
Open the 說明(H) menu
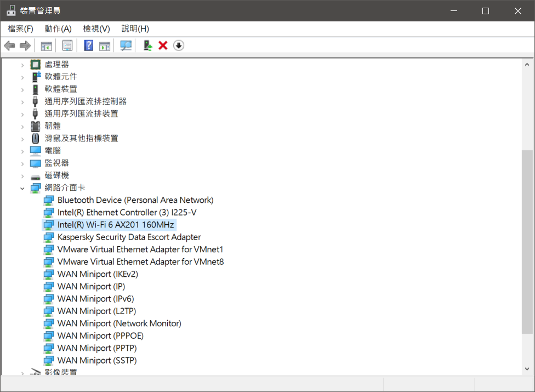coord(135,29)
